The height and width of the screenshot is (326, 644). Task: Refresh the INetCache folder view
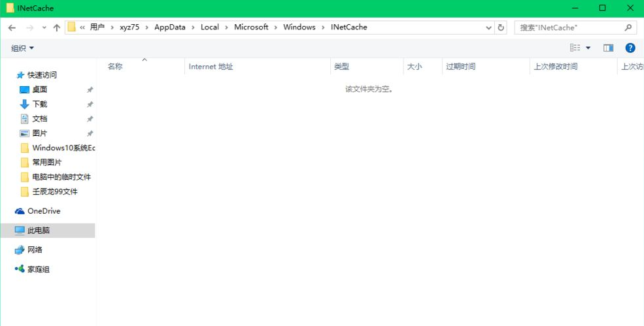(x=501, y=27)
